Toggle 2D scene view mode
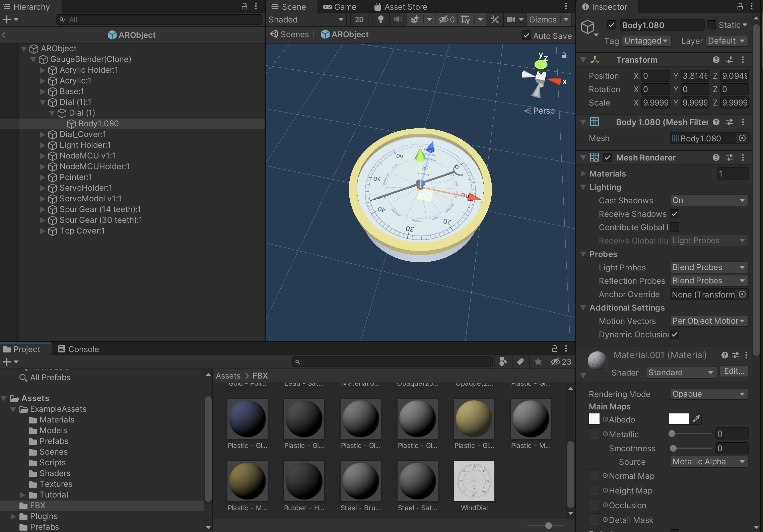The width and height of the screenshot is (763, 532). (359, 19)
